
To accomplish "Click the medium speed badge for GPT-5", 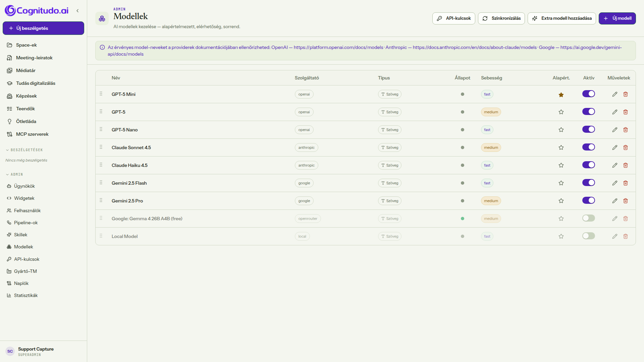I will click(491, 112).
